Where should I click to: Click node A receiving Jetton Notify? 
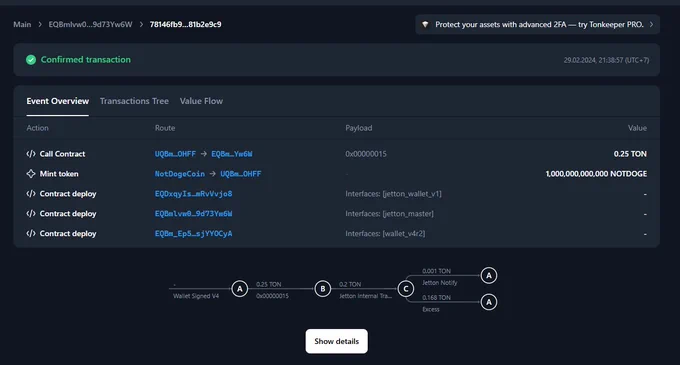[x=489, y=275]
